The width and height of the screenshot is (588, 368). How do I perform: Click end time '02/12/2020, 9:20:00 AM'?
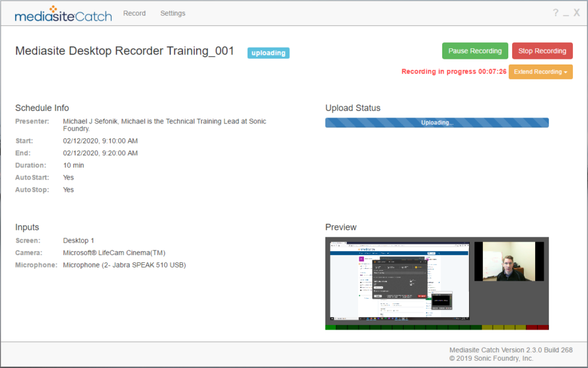pos(100,153)
